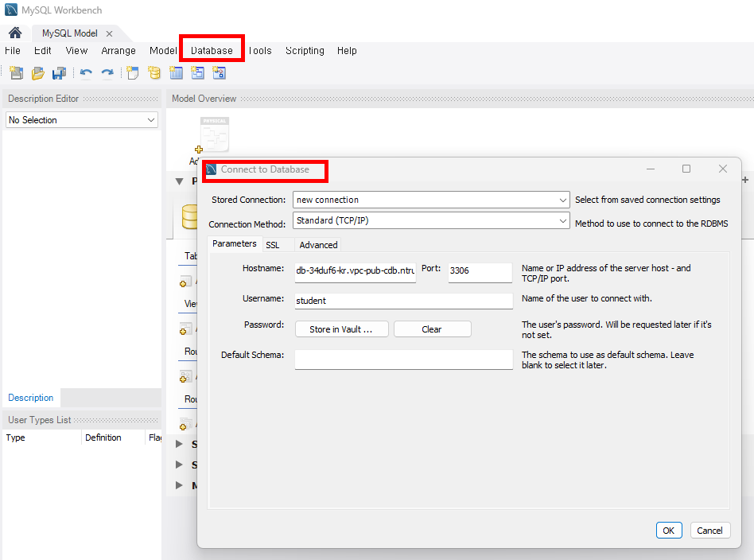Image resolution: width=754 pixels, height=560 pixels.
Task: Click OK in Connect to Database
Action: point(669,531)
